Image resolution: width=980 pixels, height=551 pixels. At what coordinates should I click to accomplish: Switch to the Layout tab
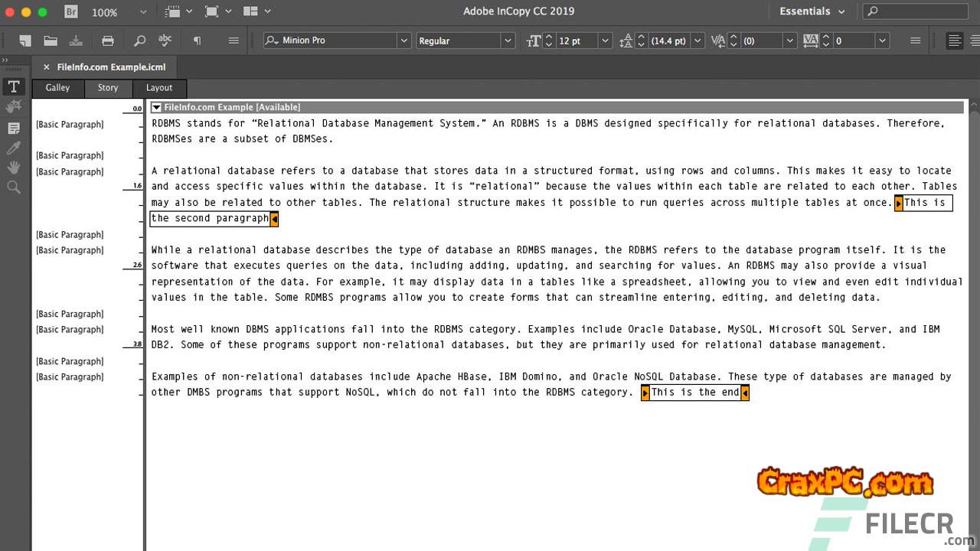click(x=159, y=88)
